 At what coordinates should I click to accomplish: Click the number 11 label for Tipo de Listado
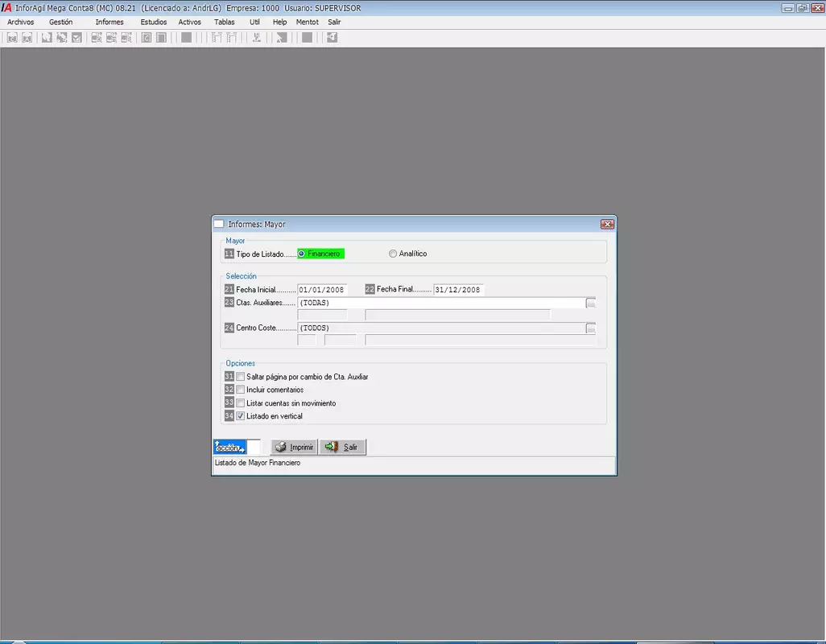click(229, 254)
